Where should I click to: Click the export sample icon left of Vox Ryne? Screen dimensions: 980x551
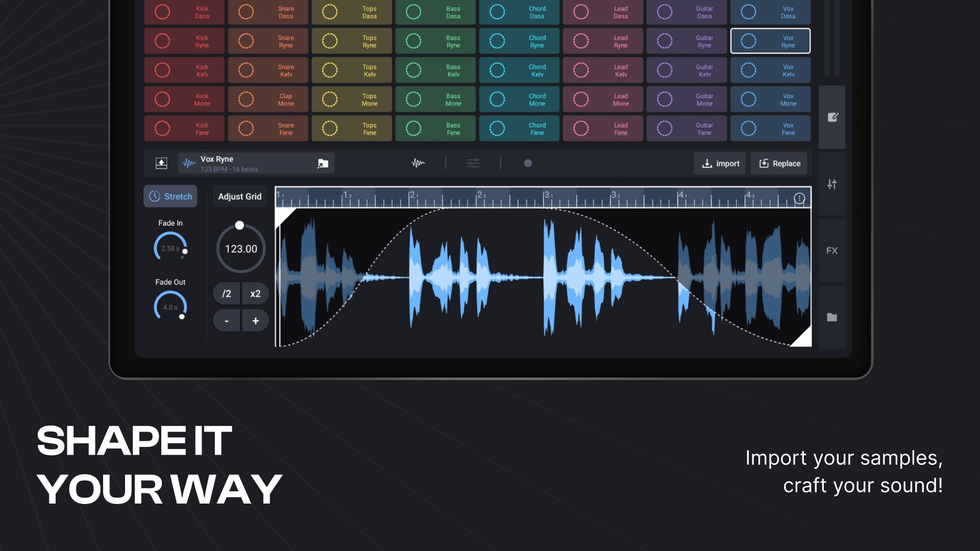[x=161, y=163]
